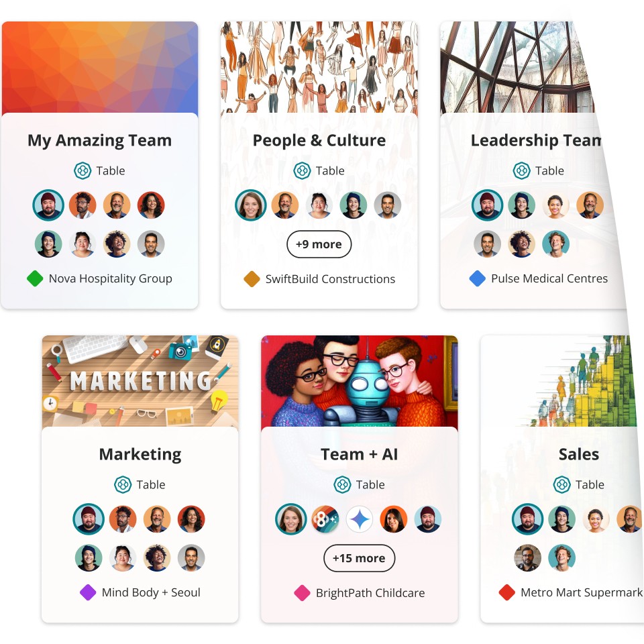Open the Metro Mart Supermarket organization label
Viewport: 644px width, 644px height.
point(581,592)
